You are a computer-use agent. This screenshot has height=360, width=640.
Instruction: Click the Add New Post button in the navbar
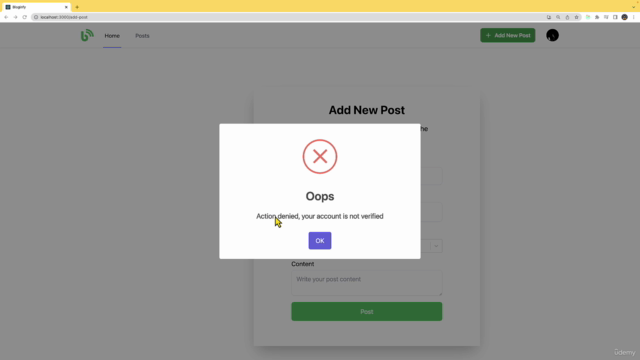click(507, 35)
